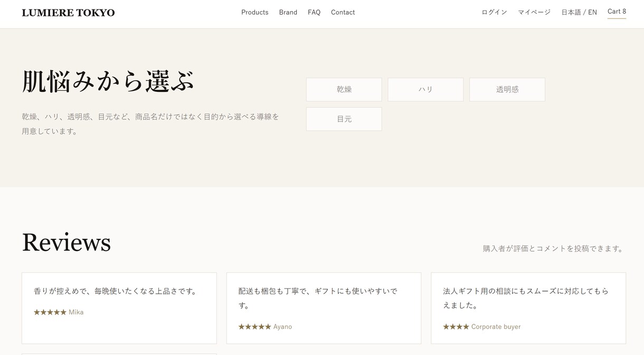Image resolution: width=644 pixels, height=355 pixels.
Task: Open the Cart 8 link
Action: click(617, 12)
